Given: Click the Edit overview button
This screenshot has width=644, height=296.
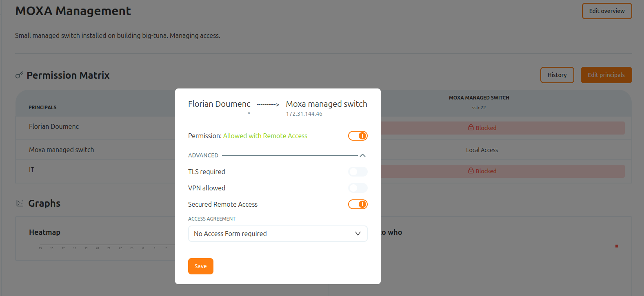Looking at the screenshot, I should coord(607,11).
